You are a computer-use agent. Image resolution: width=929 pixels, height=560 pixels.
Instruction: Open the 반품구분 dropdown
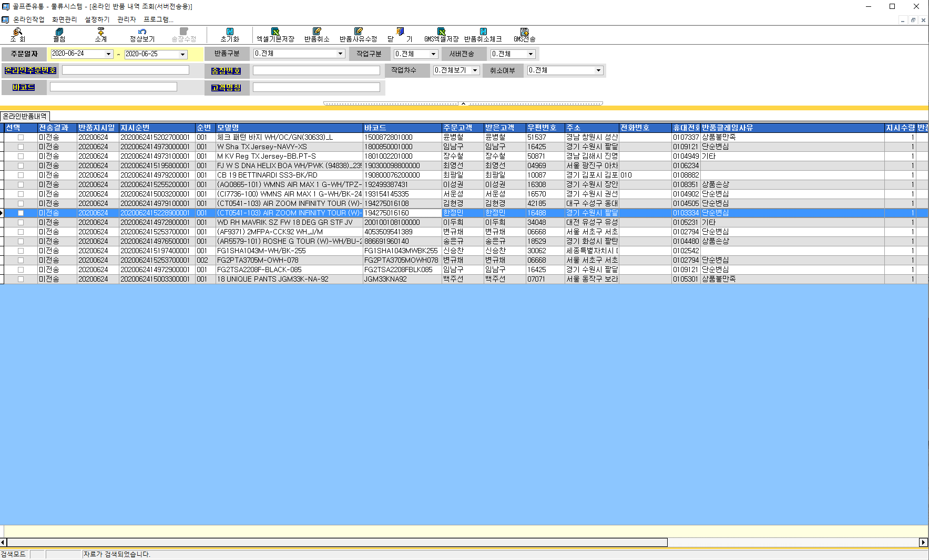(x=340, y=54)
